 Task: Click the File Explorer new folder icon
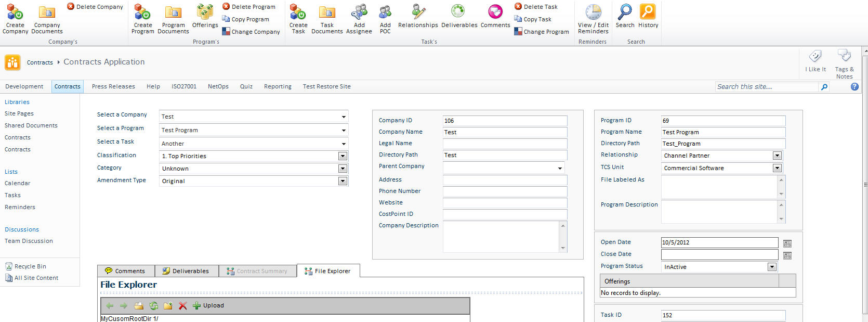coord(168,306)
